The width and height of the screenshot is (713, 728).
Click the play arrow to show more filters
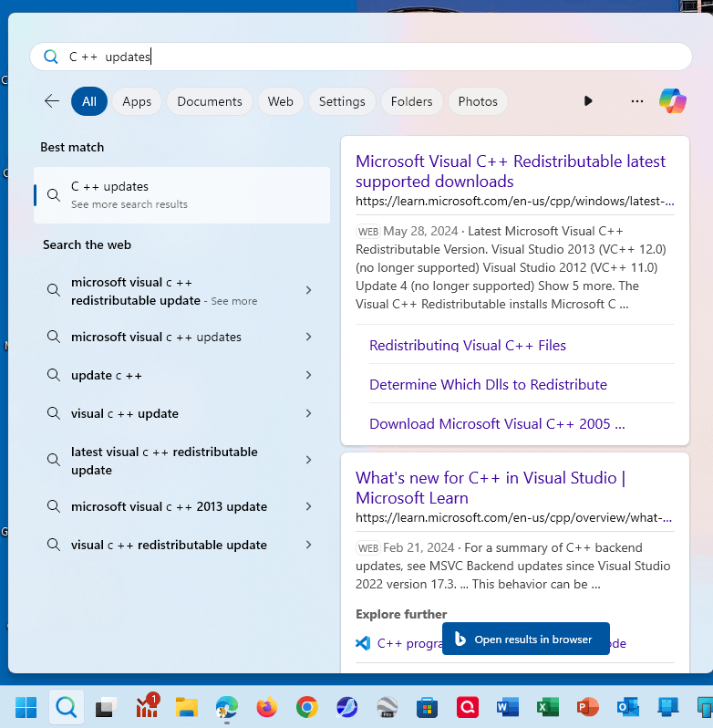(x=588, y=100)
